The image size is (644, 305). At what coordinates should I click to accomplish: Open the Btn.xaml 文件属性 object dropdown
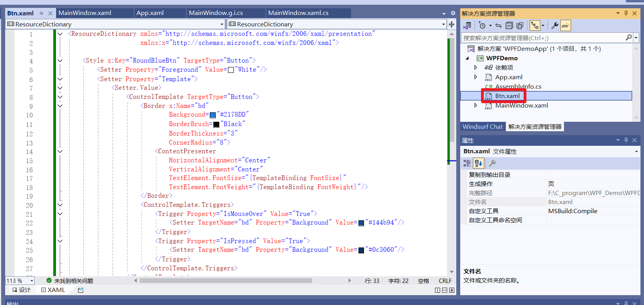pos(636,152)
